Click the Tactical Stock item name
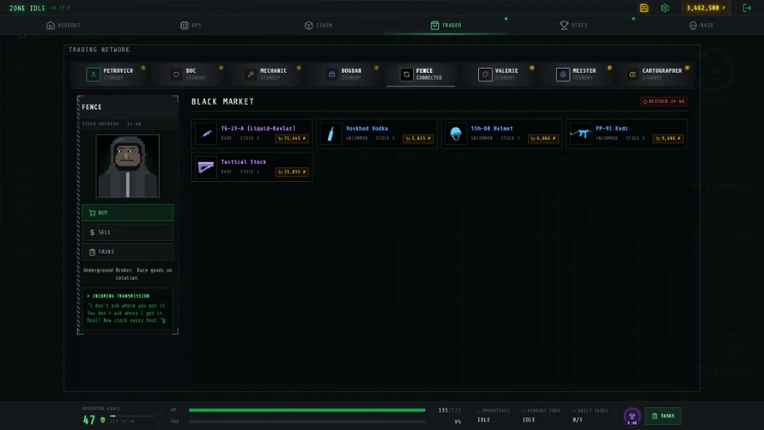The image size is (764, 430). 244,162
